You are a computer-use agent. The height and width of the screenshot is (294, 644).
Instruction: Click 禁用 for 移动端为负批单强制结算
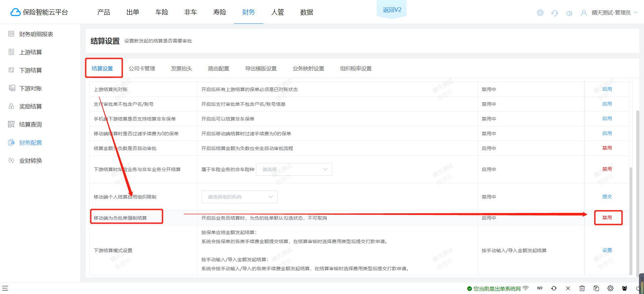tap(607, 218)
